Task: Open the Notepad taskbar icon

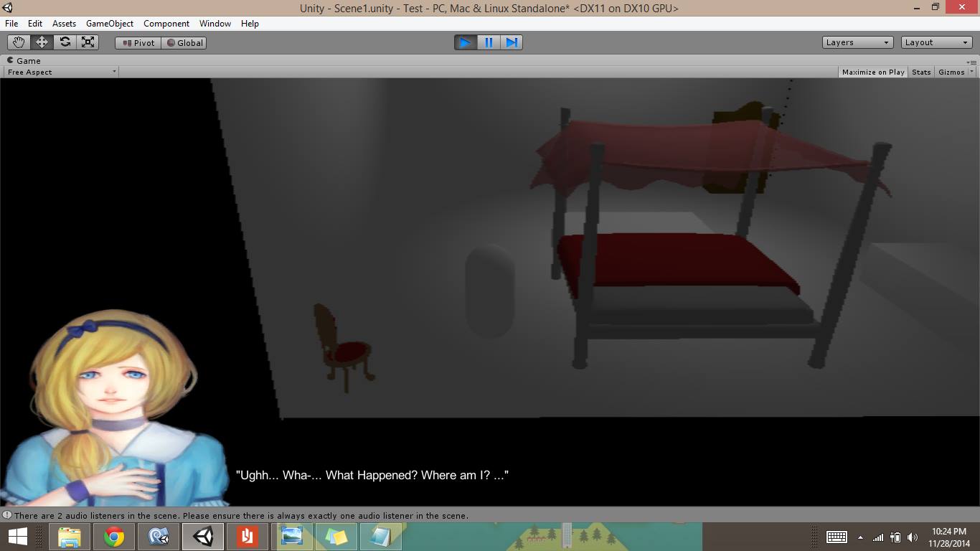Action: [381, 537]
